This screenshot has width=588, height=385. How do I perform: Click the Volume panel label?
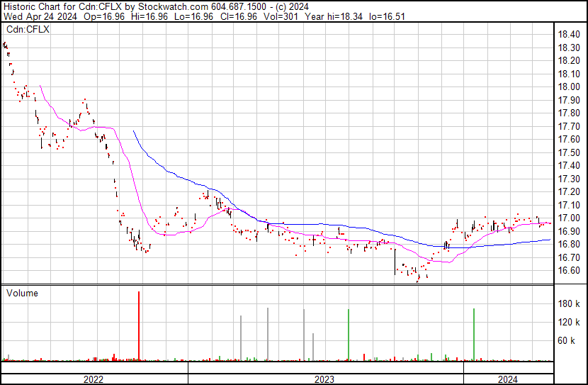point(22,293)
